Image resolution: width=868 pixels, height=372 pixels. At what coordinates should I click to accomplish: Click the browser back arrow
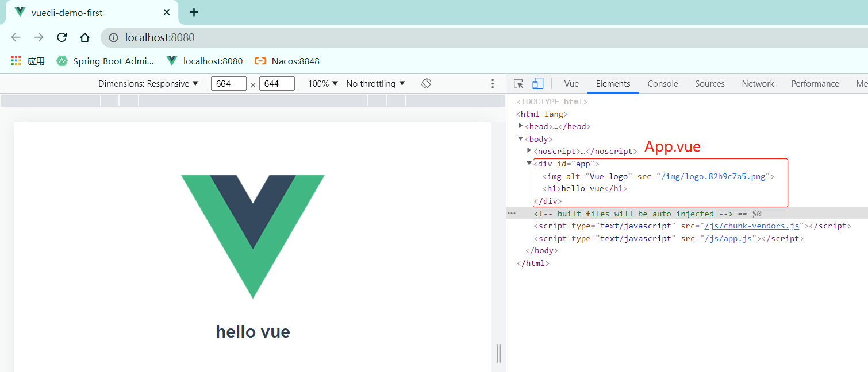16,37
